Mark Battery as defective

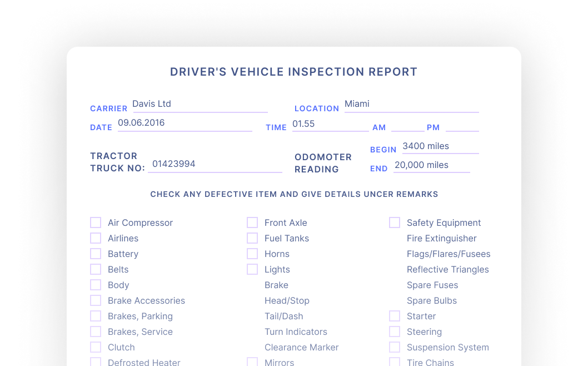(x=95, y=253)
